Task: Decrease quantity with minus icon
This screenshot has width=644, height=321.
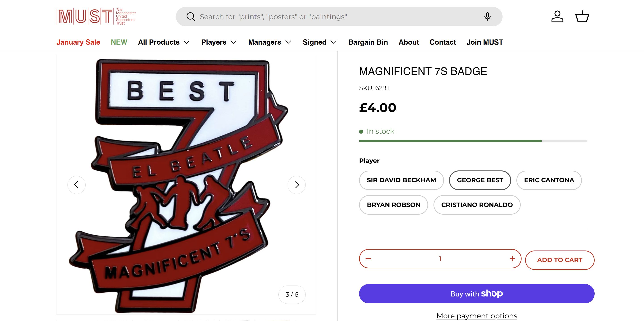Action: 368,259
